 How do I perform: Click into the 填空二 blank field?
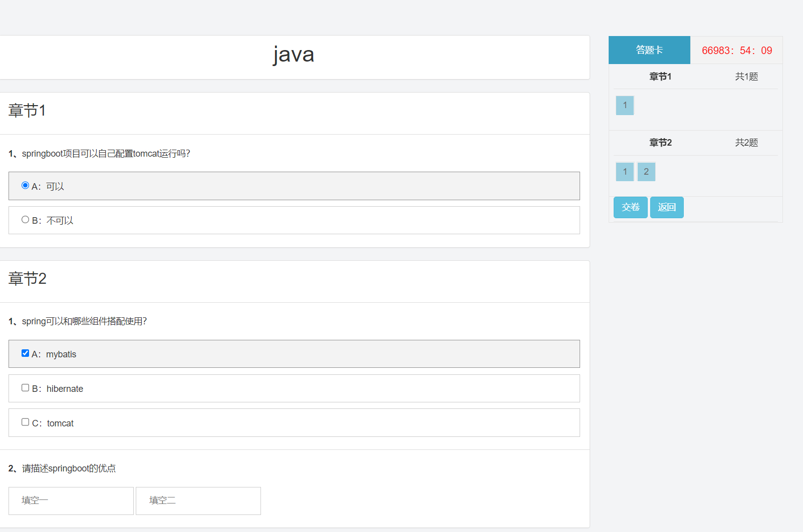[198, 500]
